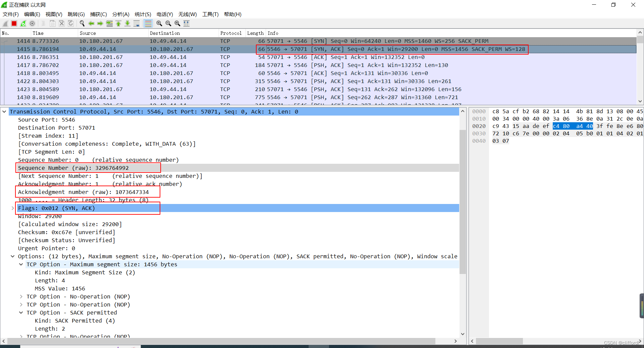644x348 pixels.
Task: Open the 电话(Y) menu
Action: pyautogui.click(x=165, y=14)
